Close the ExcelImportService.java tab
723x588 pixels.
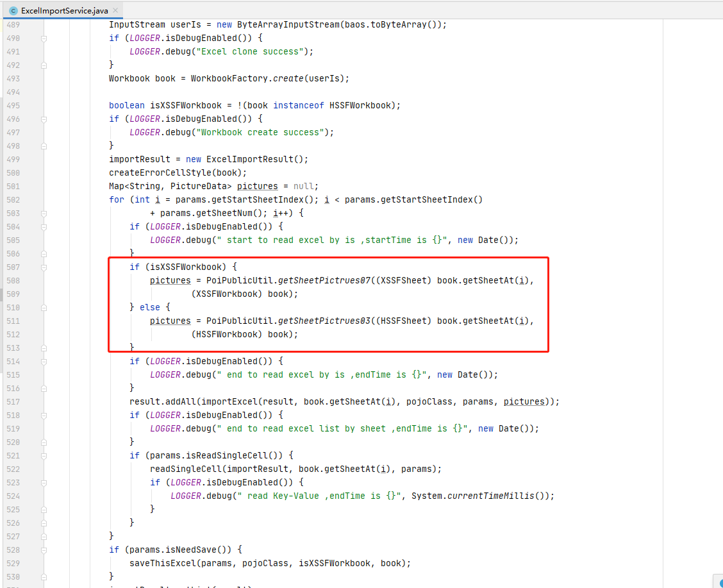coord(115,10)
